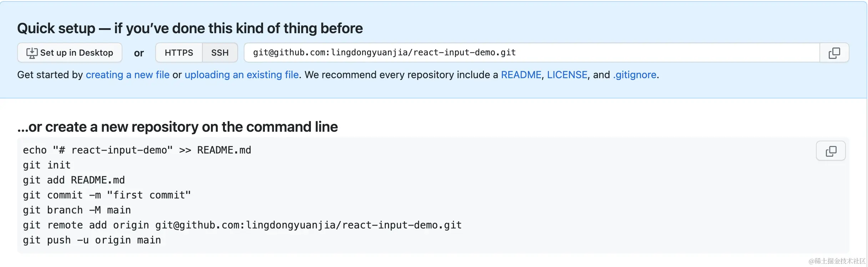
Task: Switch clone URL to HTTPS
Action: click(179, 53)
